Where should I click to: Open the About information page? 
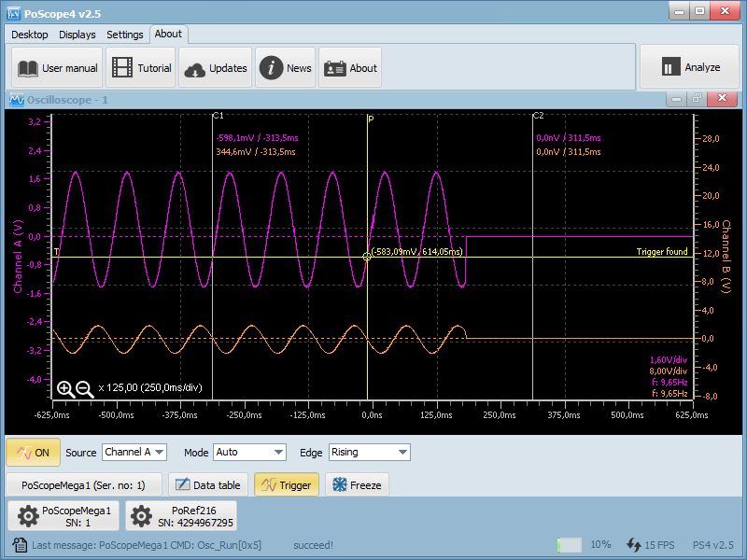(x=350, y=66)
